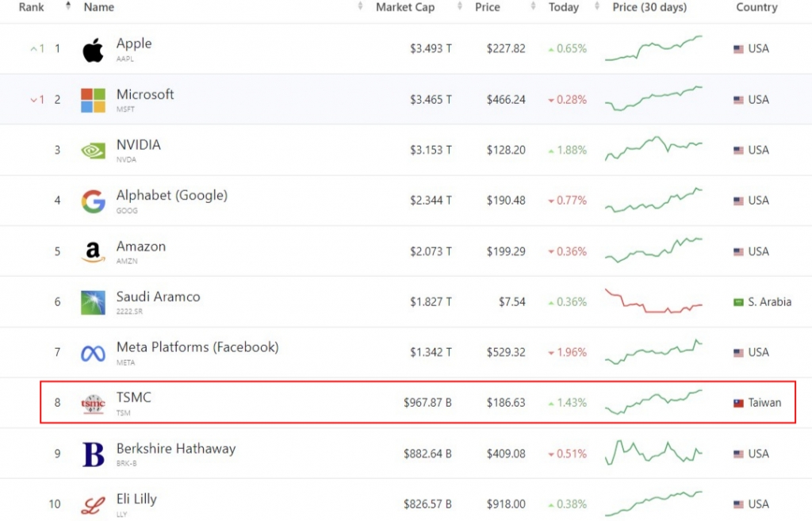Open the Eli Lilly company name link
The image size is (812, 521).
[x=136, y=499]
